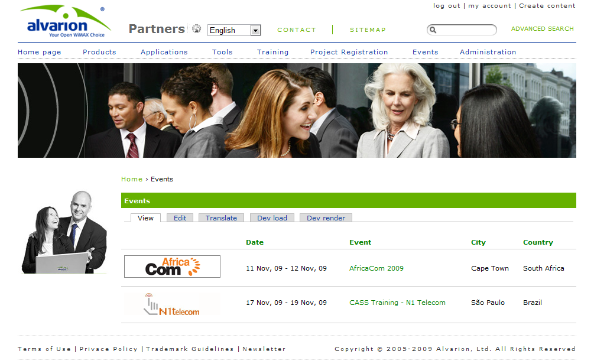Open the N1telecom logo thumbnail
The height and width of the screenshot is (364, 594).
pyautogui.click(x=172, y=304)
